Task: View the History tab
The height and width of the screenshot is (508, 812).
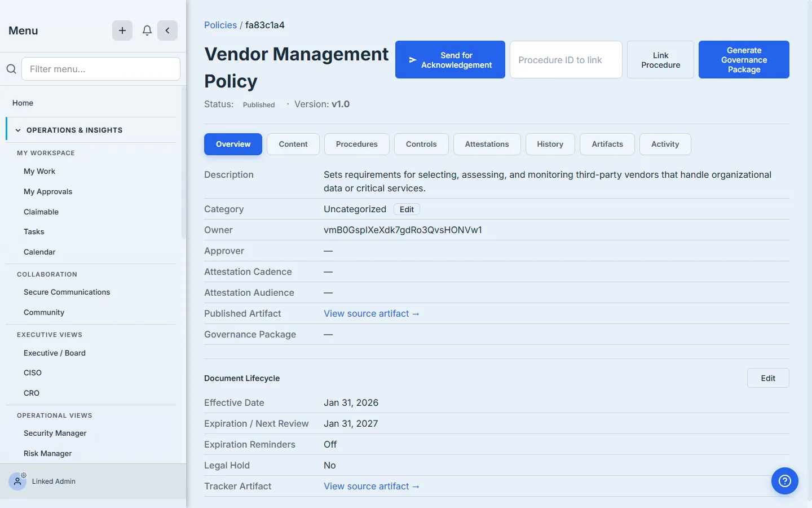Action: pyautogui.click(x=550, y=144)
